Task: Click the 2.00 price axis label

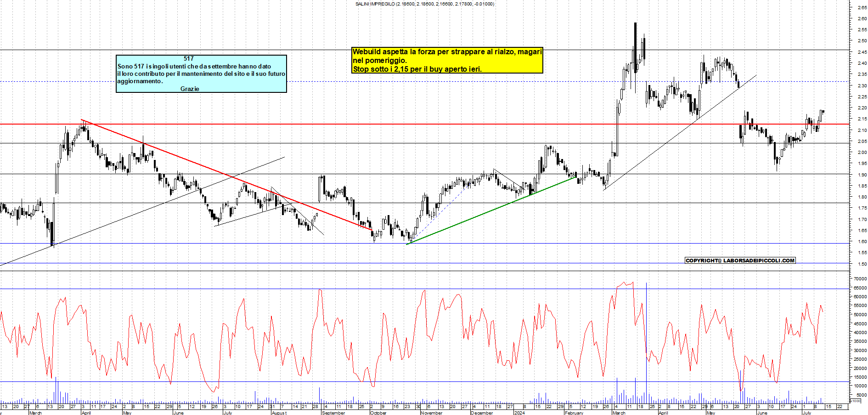Action: click(x=862, y=153)
